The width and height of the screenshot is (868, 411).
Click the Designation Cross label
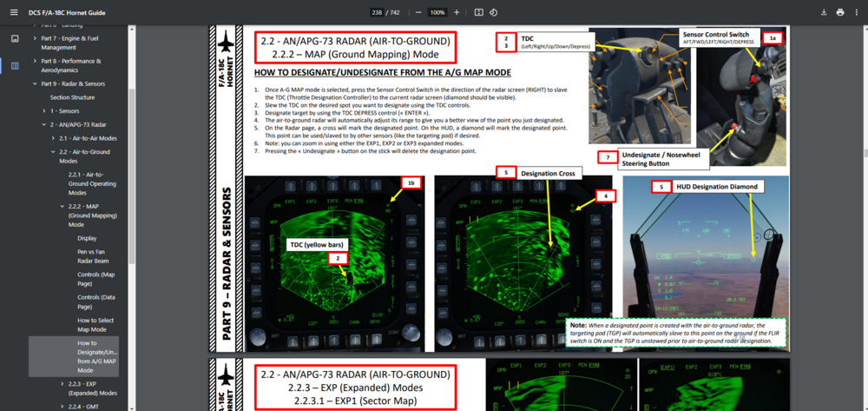click(x=548, y=174)
